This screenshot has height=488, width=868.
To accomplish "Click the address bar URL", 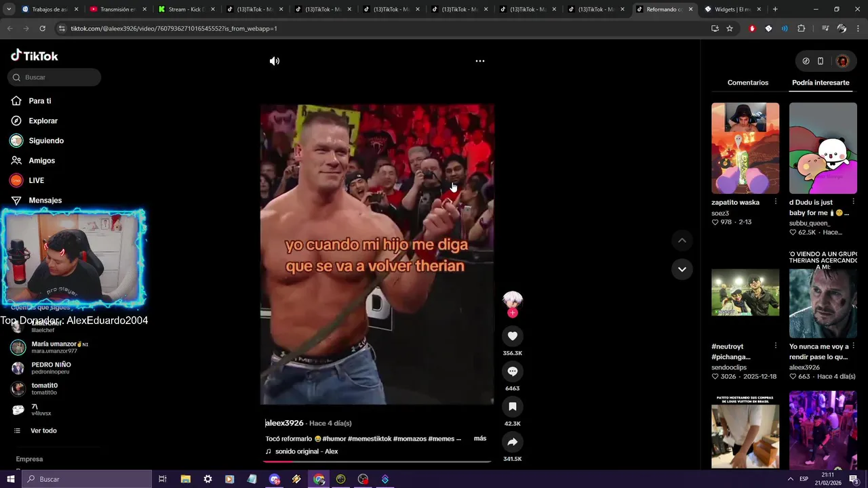I will pos(174,28).
